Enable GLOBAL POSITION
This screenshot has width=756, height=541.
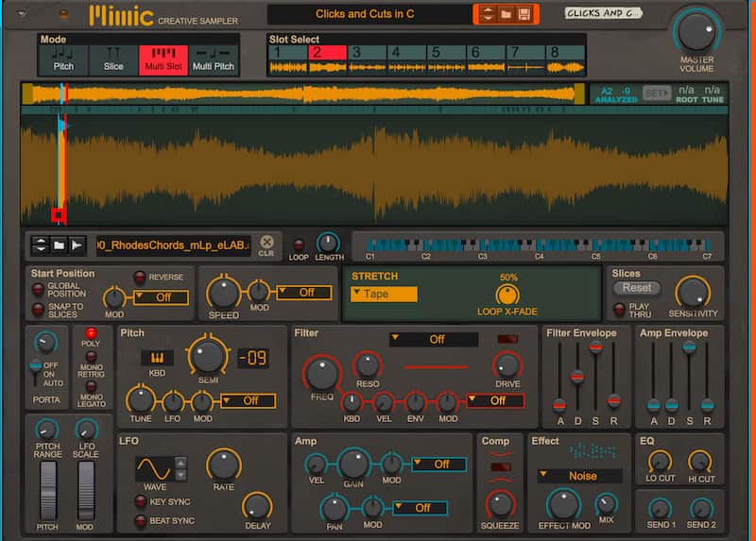pos(38,290)
